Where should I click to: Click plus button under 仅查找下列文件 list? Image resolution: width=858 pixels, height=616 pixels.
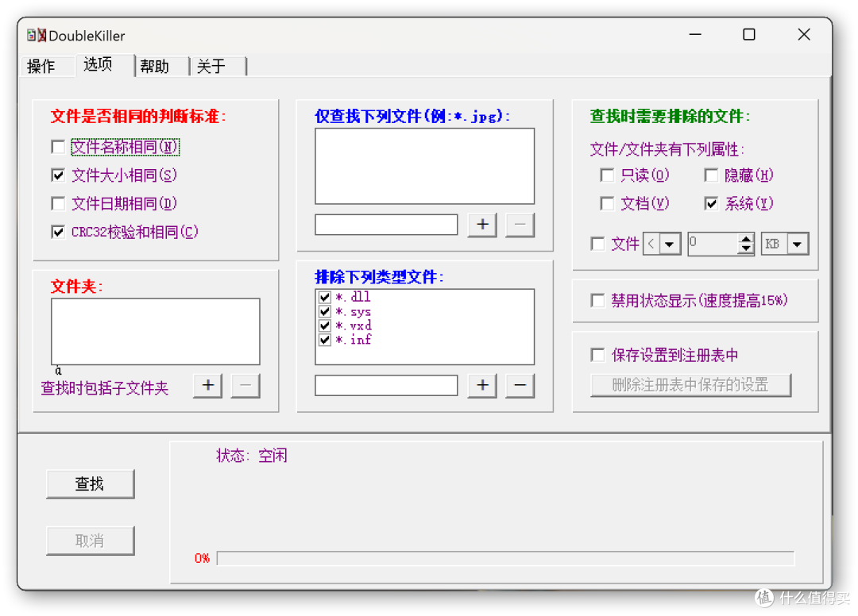[483, 225]
